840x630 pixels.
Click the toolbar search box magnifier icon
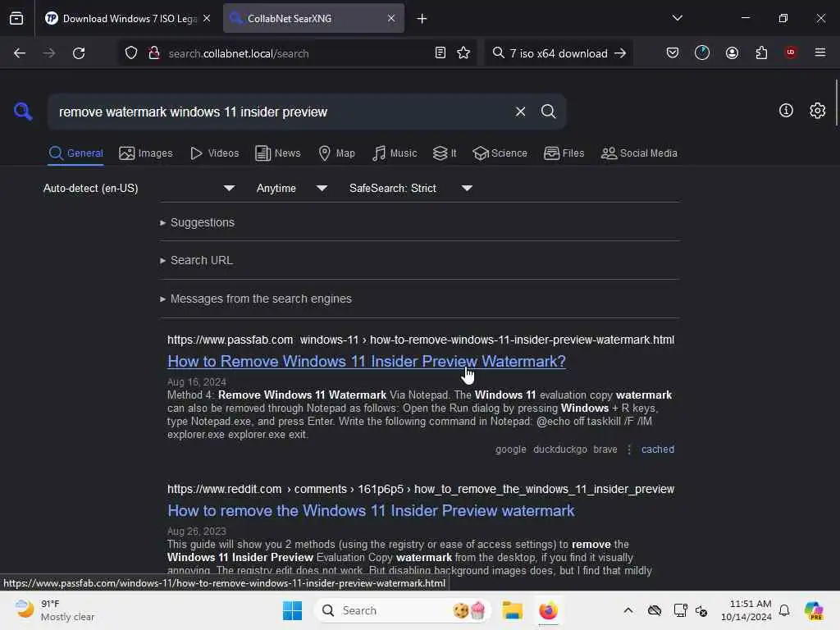(x=498, y=53)
